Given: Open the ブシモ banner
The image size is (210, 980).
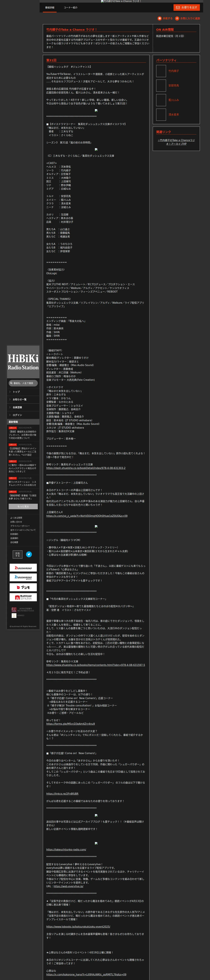Looking at the screenshot, I should (x=23, y=587).
